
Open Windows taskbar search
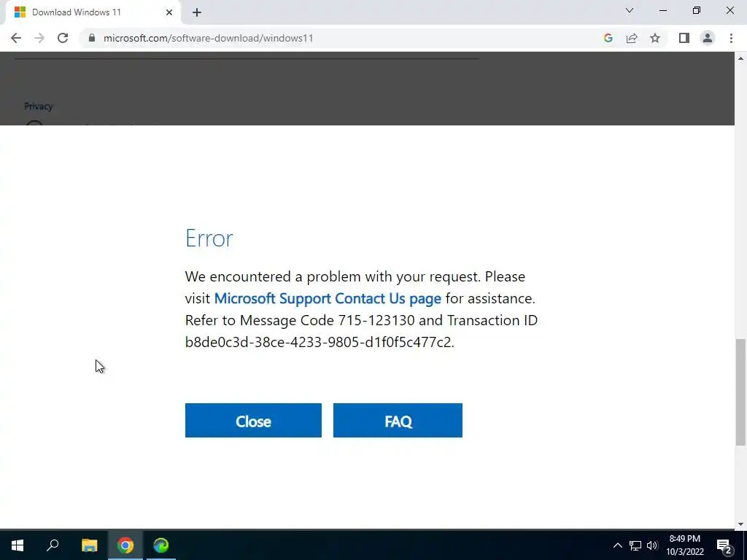(x=53, y=545)
